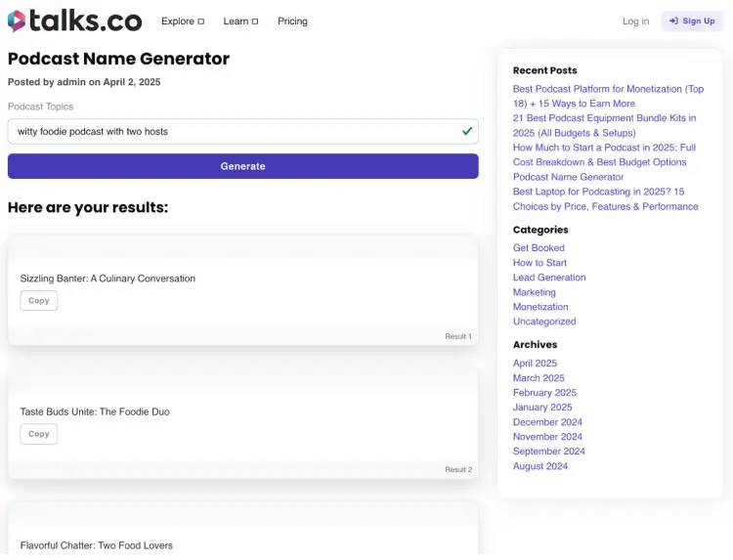The width and height of the screenshot is (733, 560).
Task: Copy 'Taste Buds Unite: The Foodie Duo' result
Action: (39, 434)
